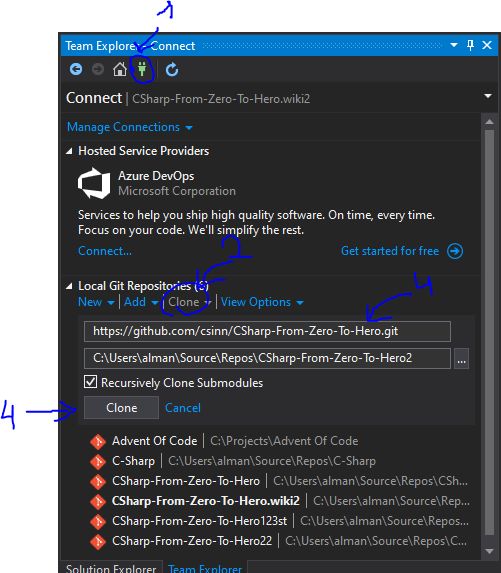Click the Microsoft Corporation text

pyautogui.click(x=177, y=191)
